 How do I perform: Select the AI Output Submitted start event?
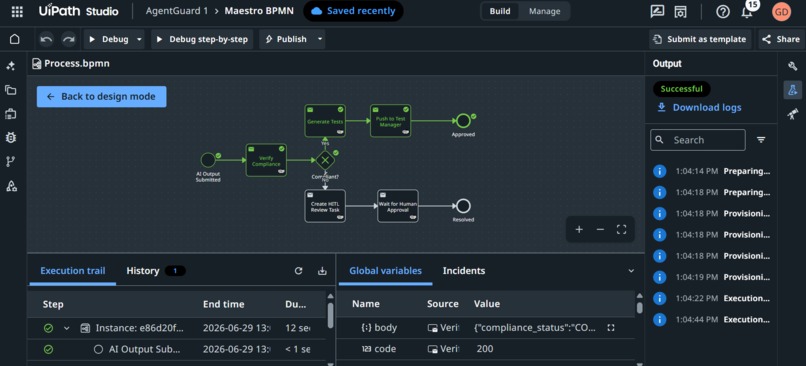tap(208, 160)
